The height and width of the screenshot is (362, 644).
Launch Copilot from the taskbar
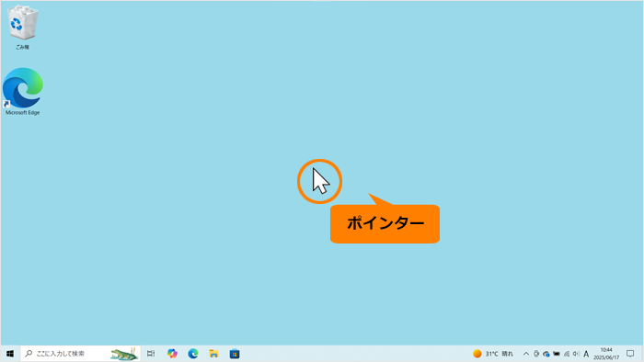click(x=172, y=354)
